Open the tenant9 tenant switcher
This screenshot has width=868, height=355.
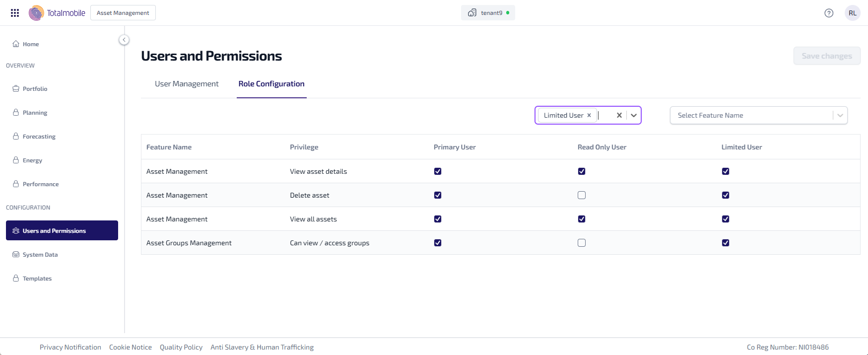tap(488, 13)
